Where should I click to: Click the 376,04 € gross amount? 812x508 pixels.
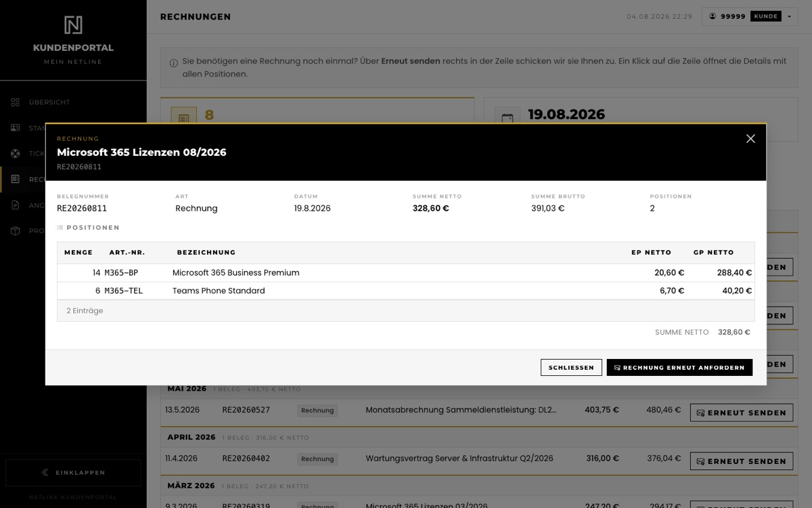pyautogui.click(x=664, y=459)
